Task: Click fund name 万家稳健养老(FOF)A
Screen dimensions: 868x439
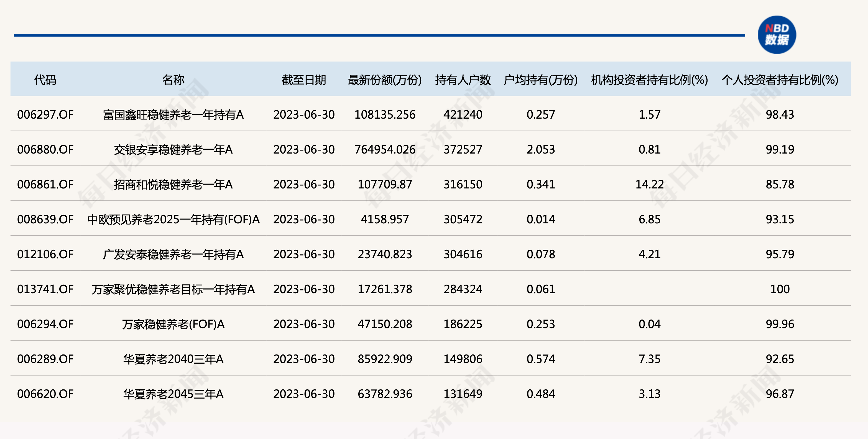Action: pyautogui.click(x=173, y=324)
